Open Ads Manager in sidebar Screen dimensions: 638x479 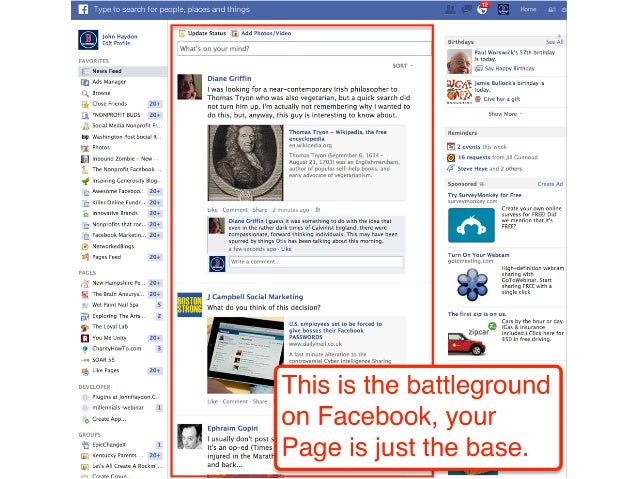[x=109, y=82]
